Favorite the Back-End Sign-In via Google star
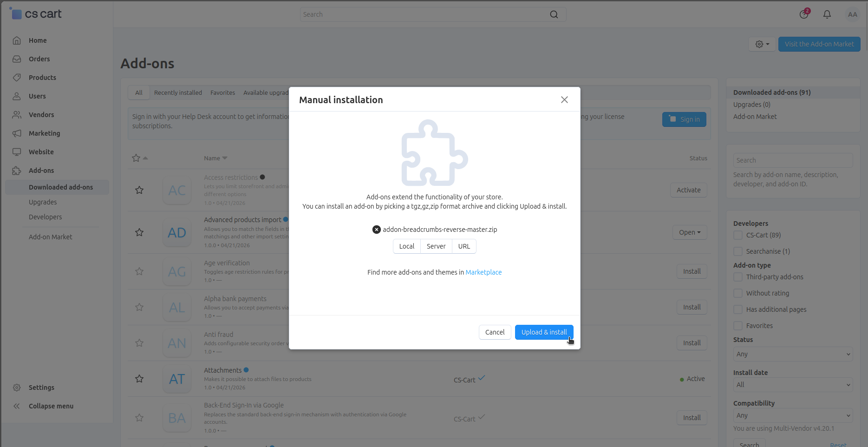This screenshot has height=447, width=868. coord(139,418)
